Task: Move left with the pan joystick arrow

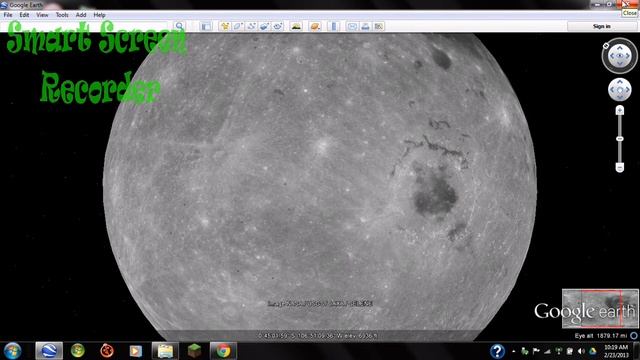Action: (x=612, y=90)
